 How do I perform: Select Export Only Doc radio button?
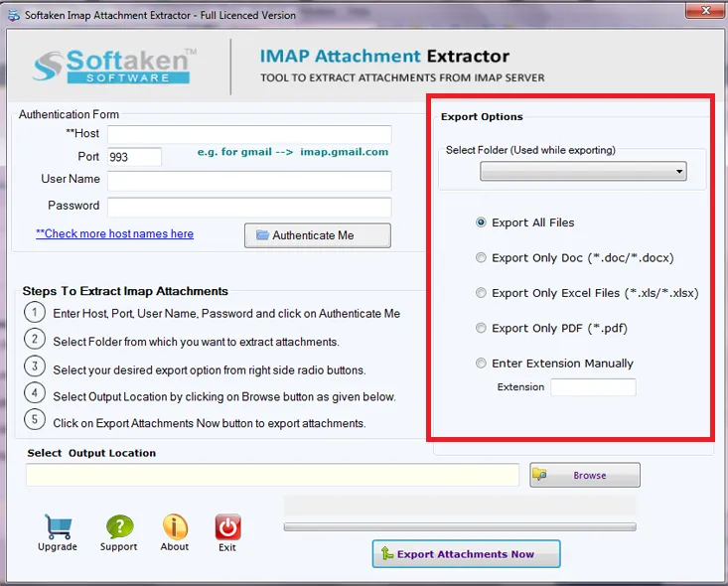pos(481,257)
